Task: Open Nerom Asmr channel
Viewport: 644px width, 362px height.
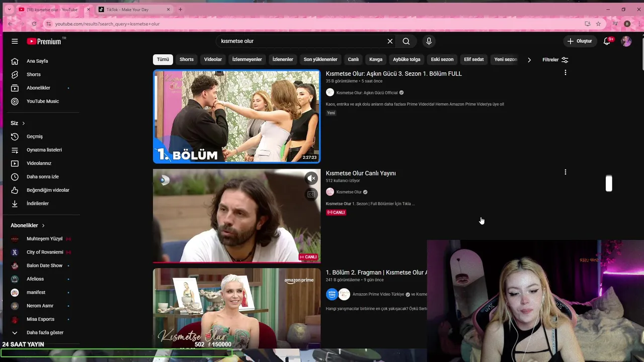Action: [40, 306]
